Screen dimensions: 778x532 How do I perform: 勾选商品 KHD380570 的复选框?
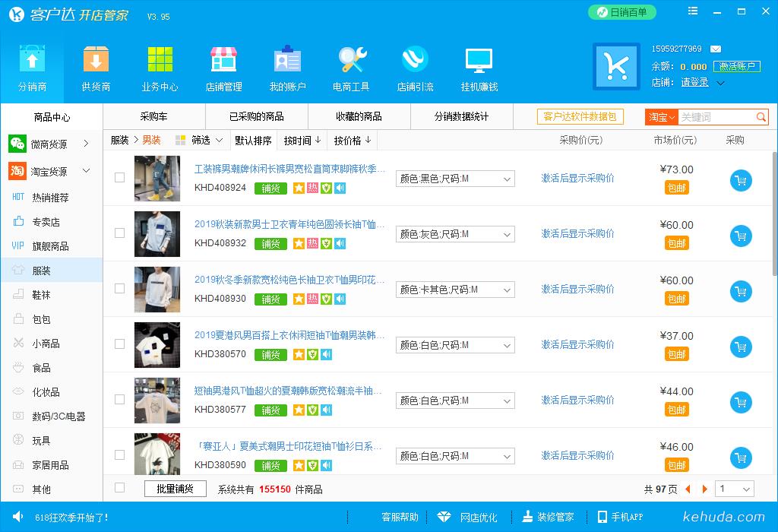(x=119, y=345)
